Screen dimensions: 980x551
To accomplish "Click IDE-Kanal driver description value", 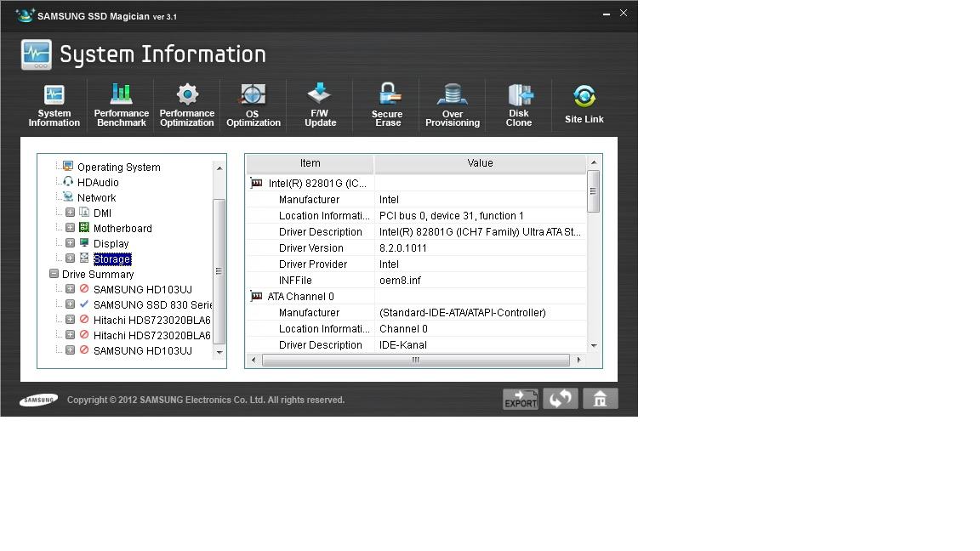I will pos(403,345).
